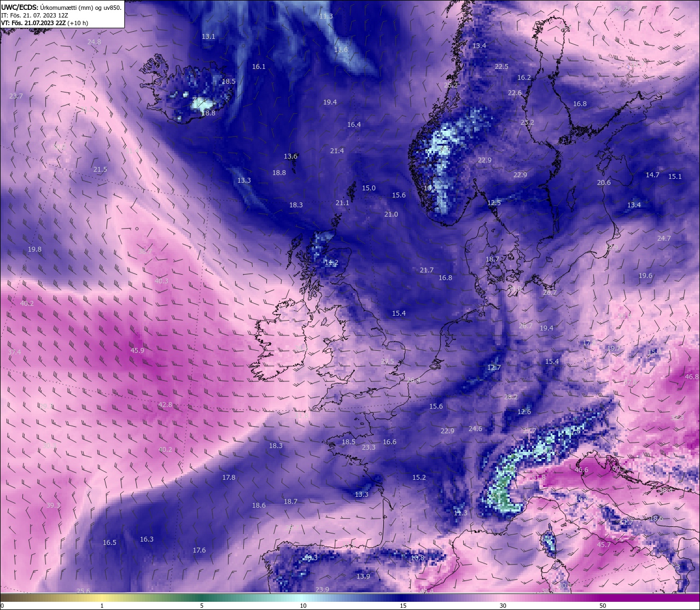Click the 45.9 value over the Atlantic
Screen dimensions: 700x610
(137, 350)
